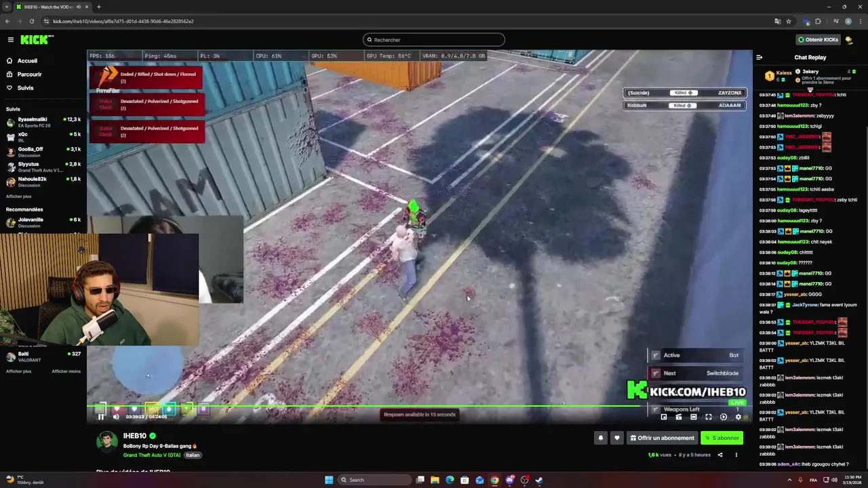The image size is (868, 488).
Task: Toggle the notification bell for IHEB10
Action: tap(600, 438)
